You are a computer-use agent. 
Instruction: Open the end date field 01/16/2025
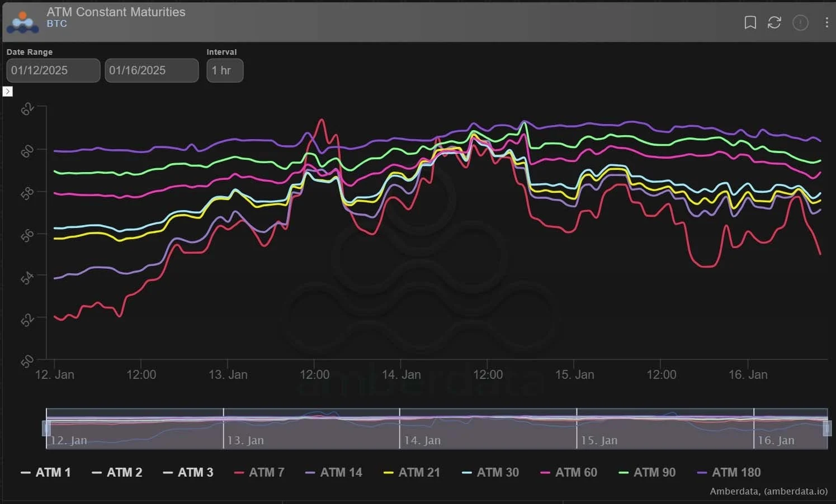pyautogui.click(x=152, y=70)
